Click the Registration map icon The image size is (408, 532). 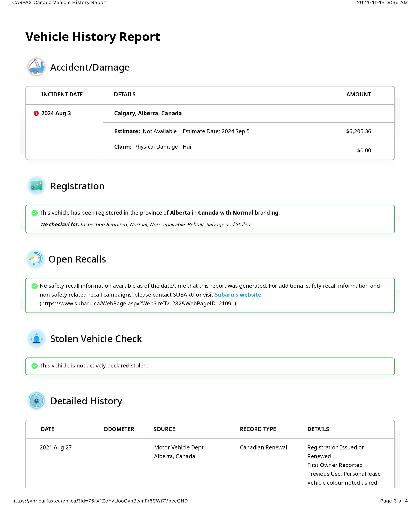pos(37,186)
